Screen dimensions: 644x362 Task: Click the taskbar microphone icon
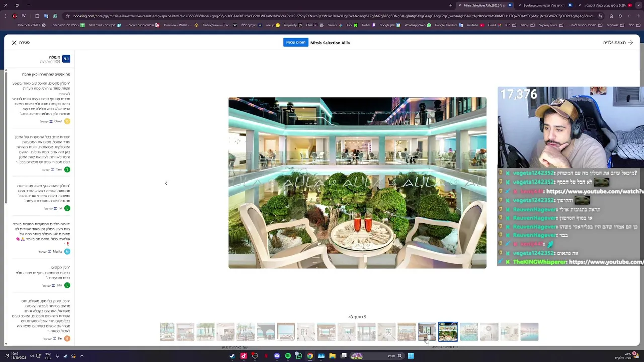tap(57, 356)
